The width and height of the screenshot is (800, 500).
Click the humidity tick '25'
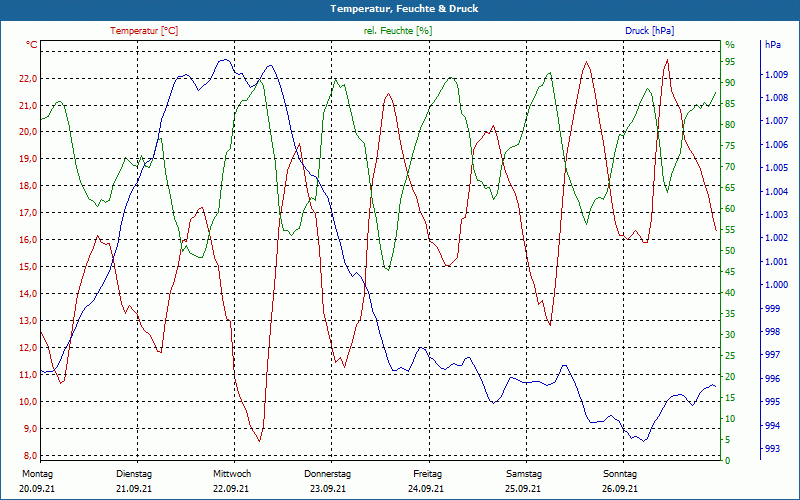tap(730, 356)
